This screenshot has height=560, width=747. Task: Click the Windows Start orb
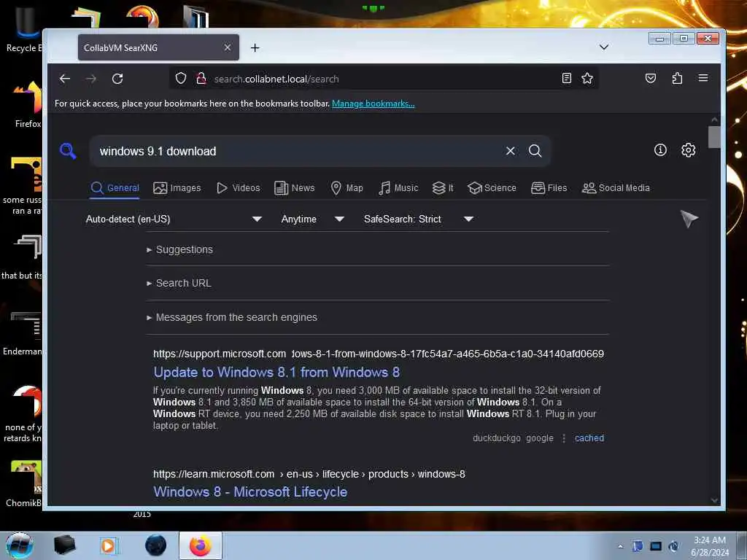20,545
